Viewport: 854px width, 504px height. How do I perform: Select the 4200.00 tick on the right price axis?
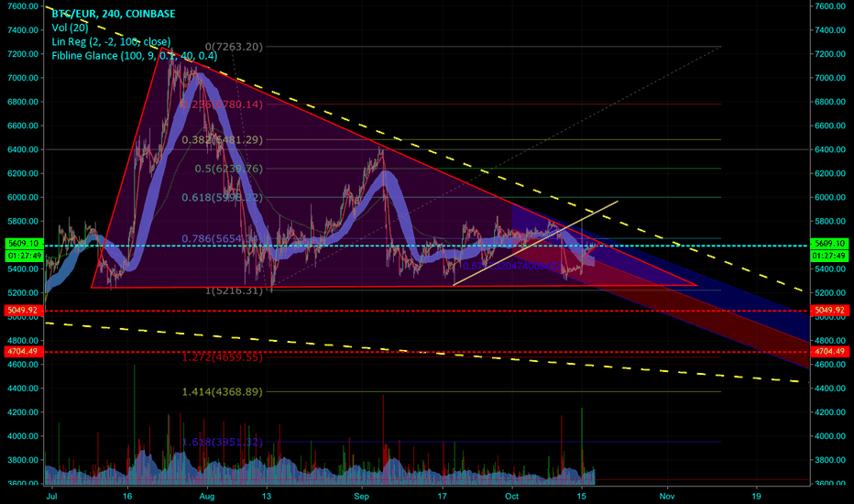coord(830,412)
